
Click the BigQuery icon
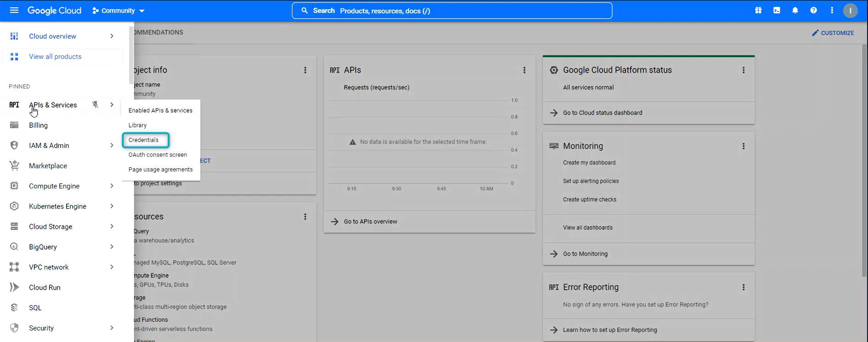click(x=14, y=247)
